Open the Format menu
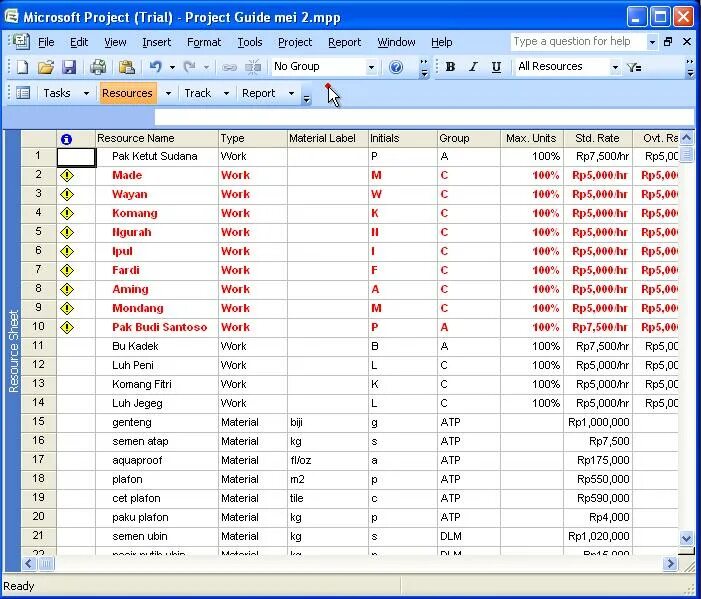 pos(204,42)
